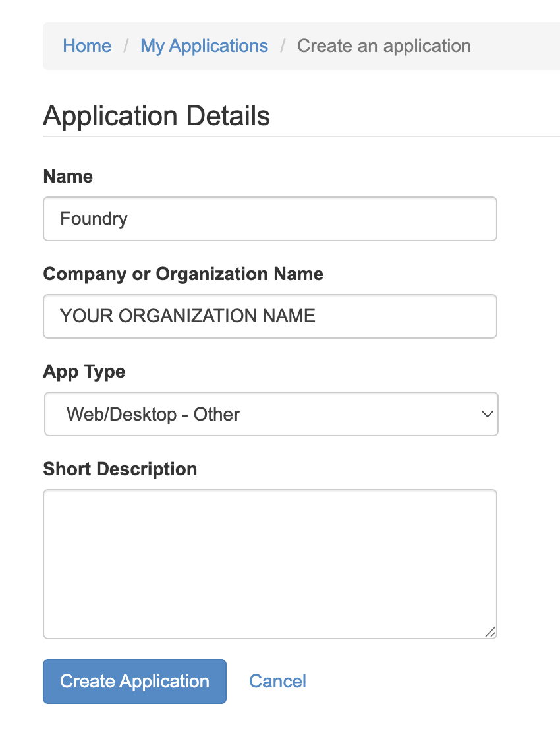Viewport: 560px width, 729px height.
Task: Click the App Type chevron arrow
Action: point(486,414)
